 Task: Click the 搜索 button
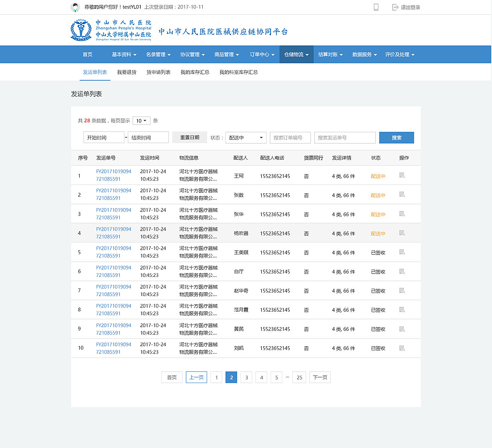[397, 138]
